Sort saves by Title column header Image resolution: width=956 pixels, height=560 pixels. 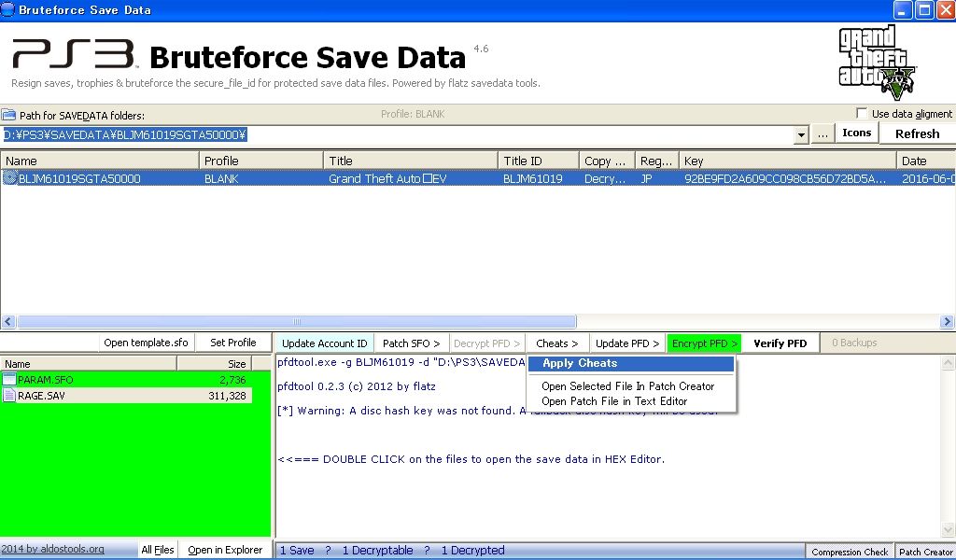411,161
